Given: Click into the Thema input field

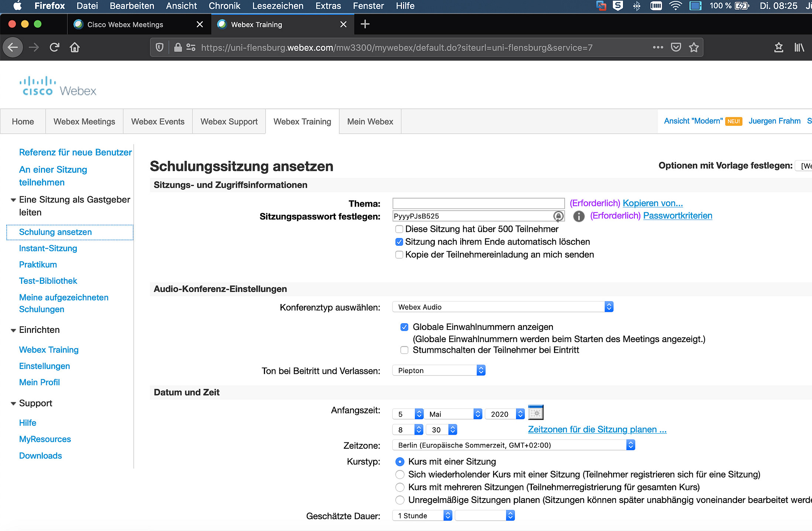Looking at the screenshot, I should [478, 203].
